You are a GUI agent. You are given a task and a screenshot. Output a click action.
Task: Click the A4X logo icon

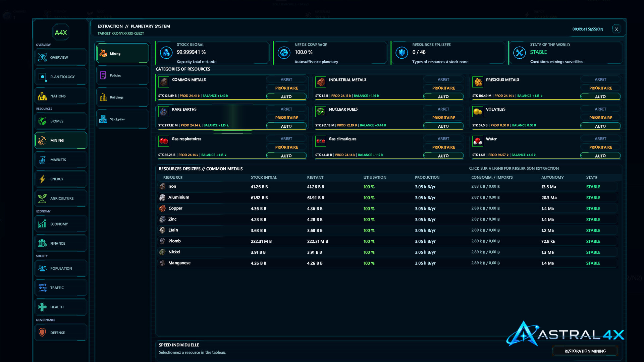click(x=61, y=33)
